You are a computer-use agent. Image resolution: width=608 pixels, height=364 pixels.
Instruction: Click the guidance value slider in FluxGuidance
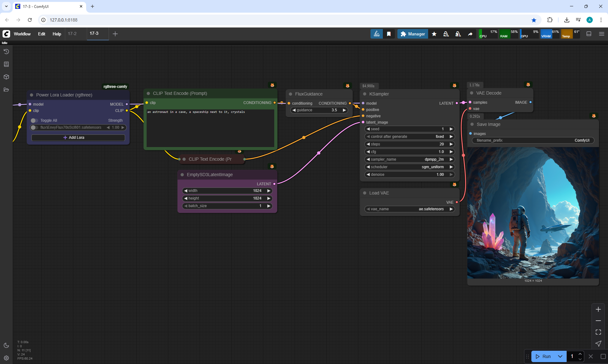pos(319,110)
